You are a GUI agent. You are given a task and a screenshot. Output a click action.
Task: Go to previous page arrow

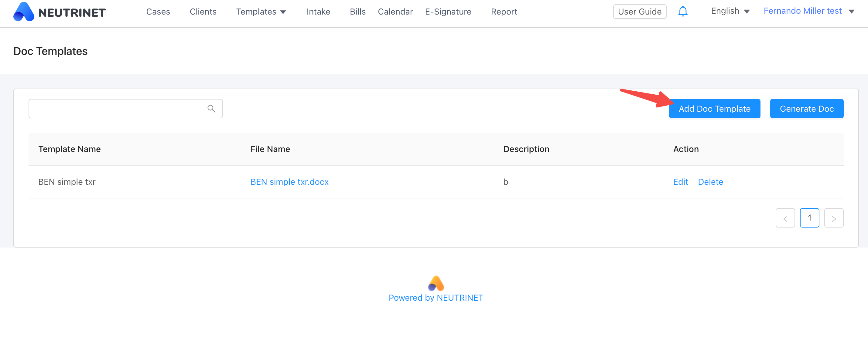pyautogui.click(x=785, y=218)
